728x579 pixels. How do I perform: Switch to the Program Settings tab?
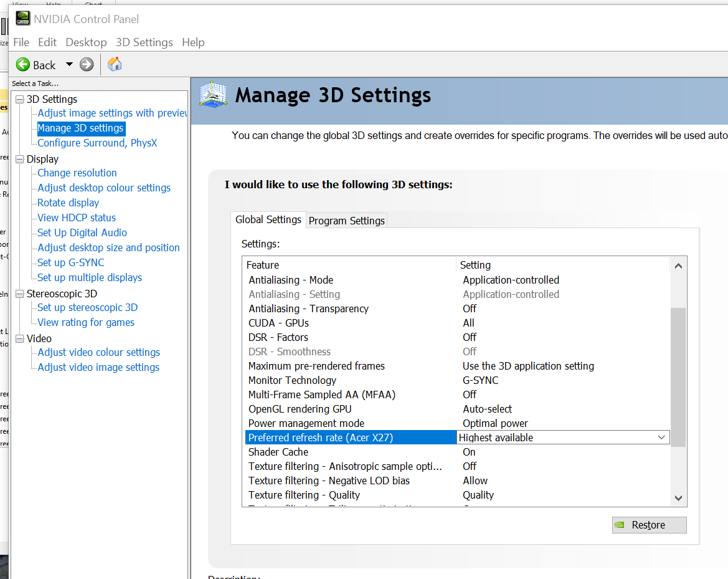(347, 221)
